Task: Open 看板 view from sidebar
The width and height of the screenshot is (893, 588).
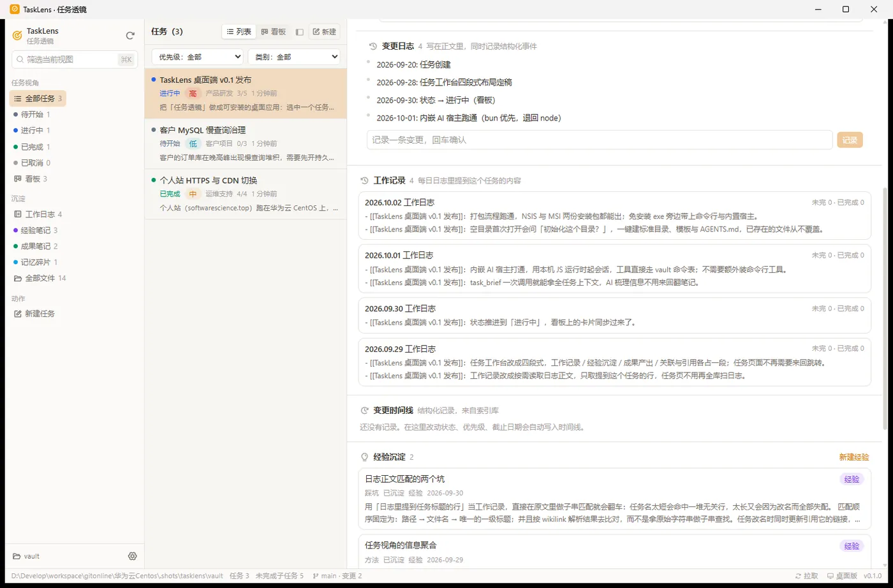Action: pyautogui.click(x=31, y=179)
